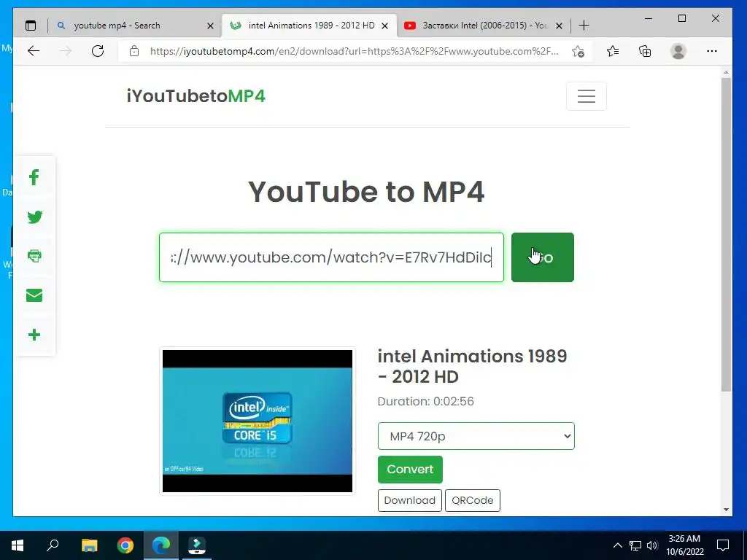747x560 pixels.
Task: Click the Download button
Action: coord(410,500)
